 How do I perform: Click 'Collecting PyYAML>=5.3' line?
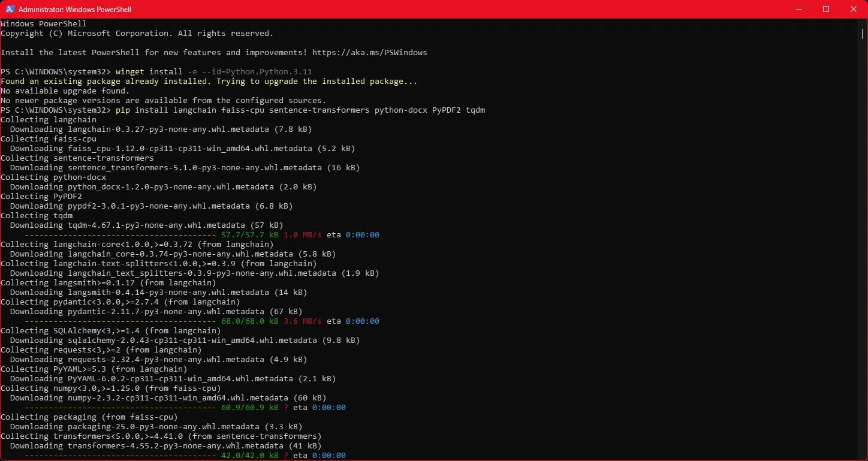(94, 369)
